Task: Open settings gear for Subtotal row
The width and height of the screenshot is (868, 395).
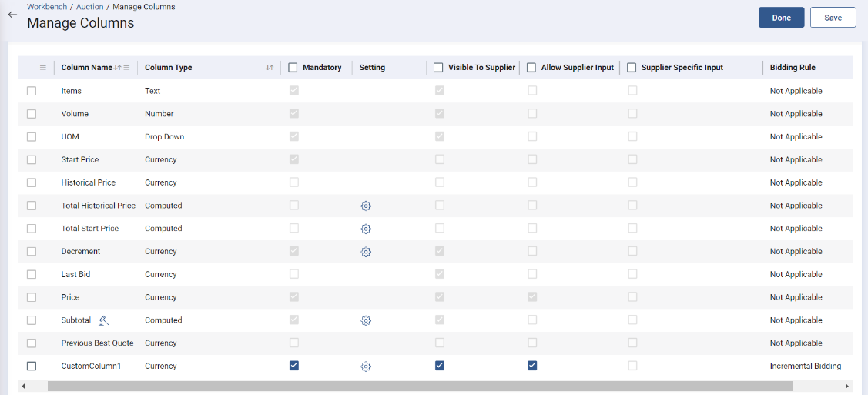Action: point(366,320)
